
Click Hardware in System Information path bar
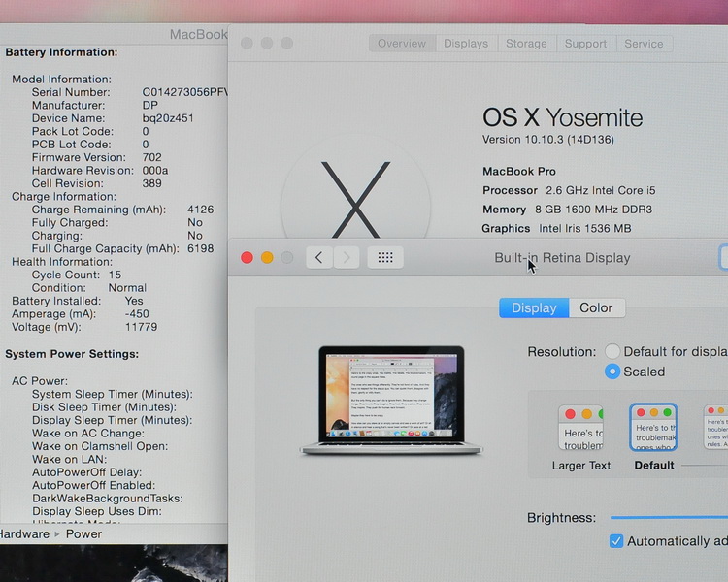pos(24,533)
